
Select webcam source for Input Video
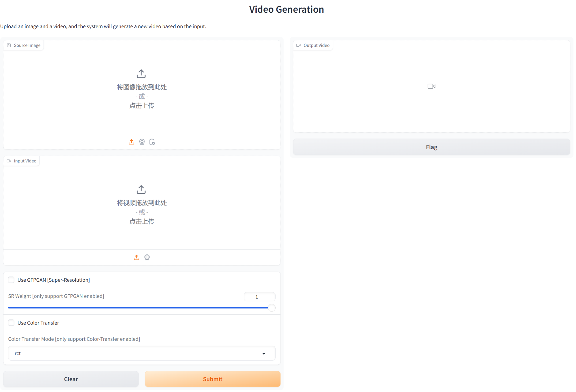(x=147, y=257)
